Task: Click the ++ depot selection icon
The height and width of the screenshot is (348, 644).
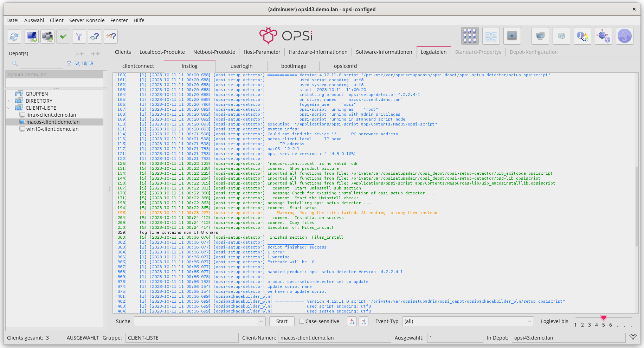Action: 96,54
